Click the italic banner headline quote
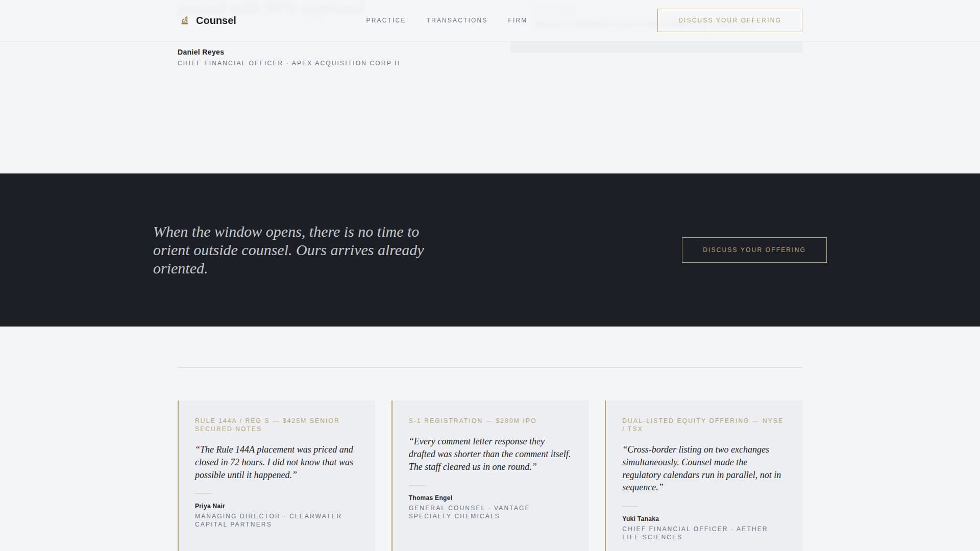Image resolution: width=980 pixels, height=551 pixels. pos(288,250)
